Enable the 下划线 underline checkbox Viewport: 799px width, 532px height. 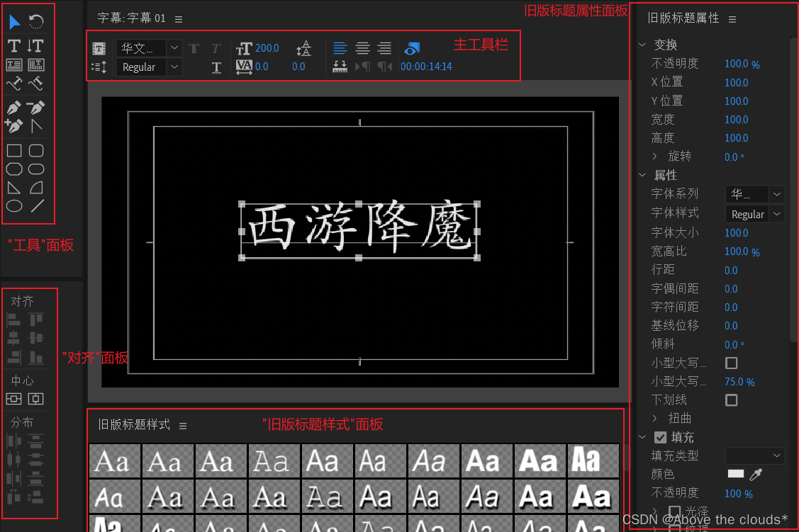pyautogui.click(x=731, y=400)
